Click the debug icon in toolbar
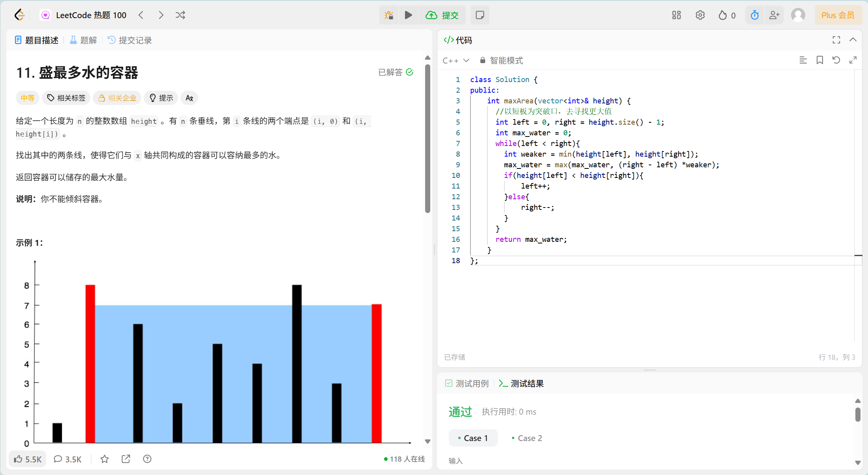This screenshot has height=475, width=868. coord(389,15)
